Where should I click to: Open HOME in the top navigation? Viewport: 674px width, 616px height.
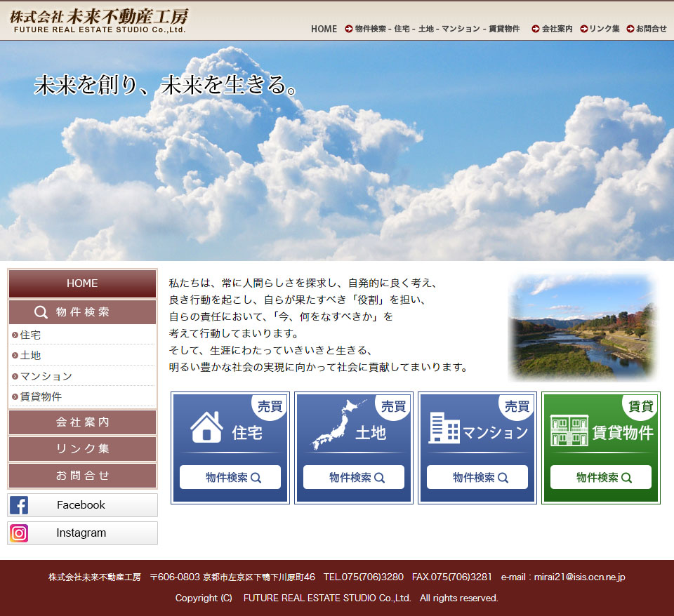(324, 29)
